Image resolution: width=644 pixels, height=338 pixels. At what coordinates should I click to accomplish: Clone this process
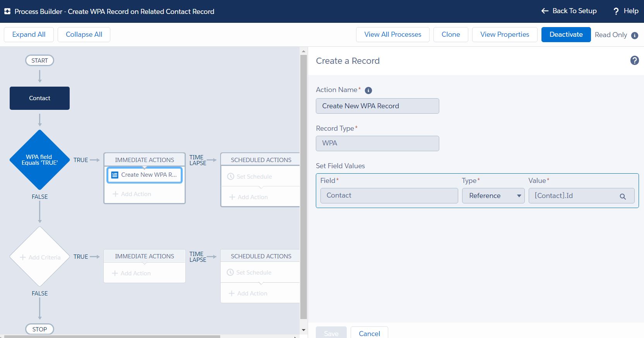tap(451, 34)
